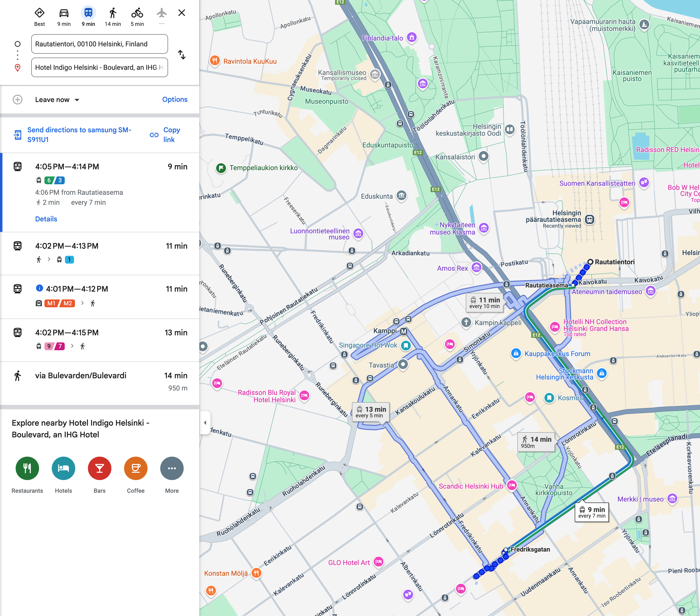Add a destination with plus icon

(18, 100)
